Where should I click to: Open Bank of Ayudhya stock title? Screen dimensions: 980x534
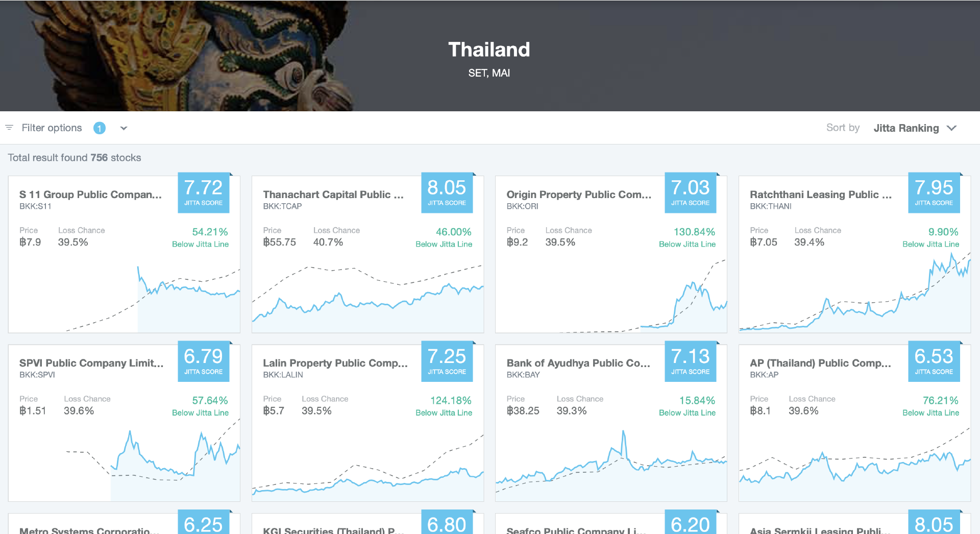pyautogui.click(x=578, y=363)
